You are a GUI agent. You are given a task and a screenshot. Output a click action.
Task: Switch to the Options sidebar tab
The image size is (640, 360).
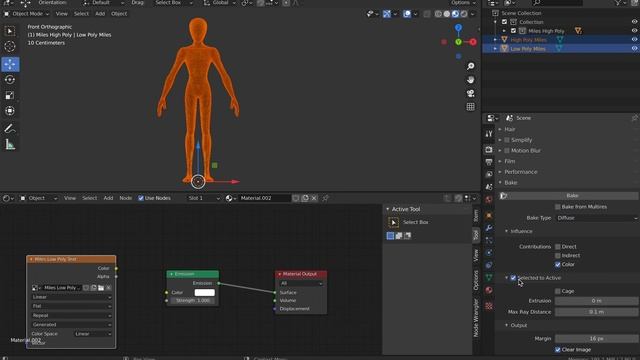tap(476, 280)
